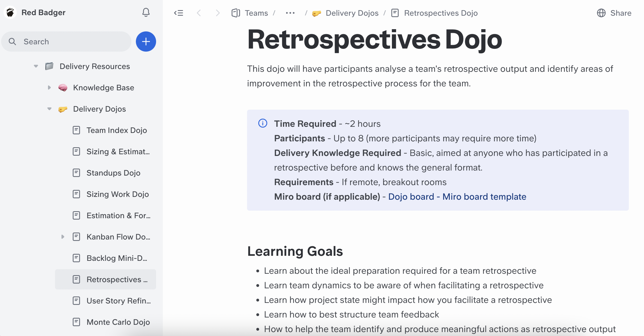Collapse the Delivery Dojos tree item

pos(49,109)
